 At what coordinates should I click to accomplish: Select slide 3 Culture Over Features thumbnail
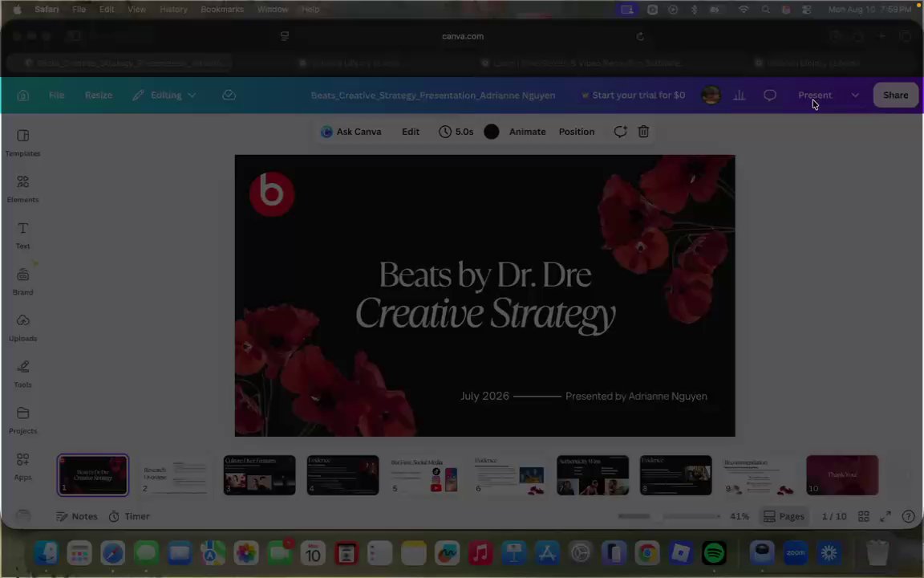[x=259, y=474]
